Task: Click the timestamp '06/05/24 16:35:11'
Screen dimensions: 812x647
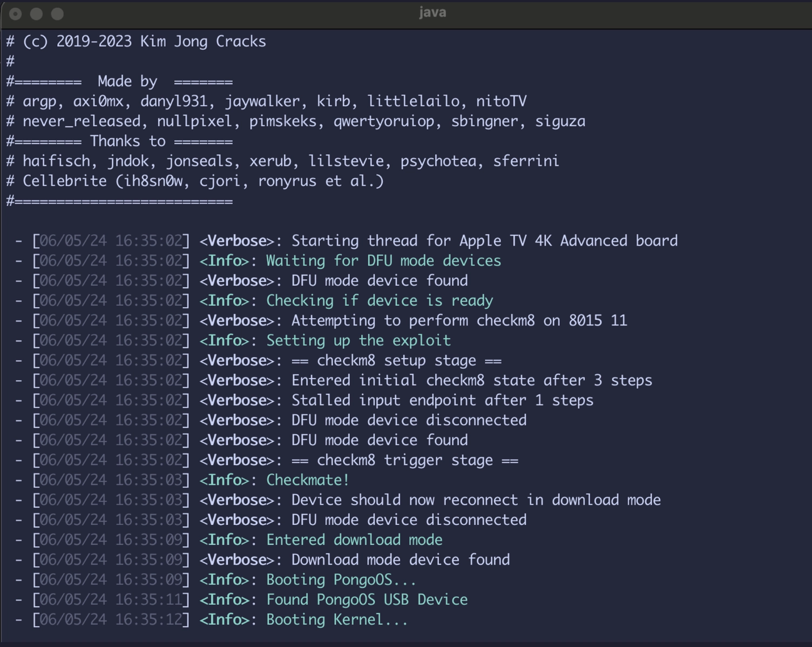Action: tap(111, 600)
